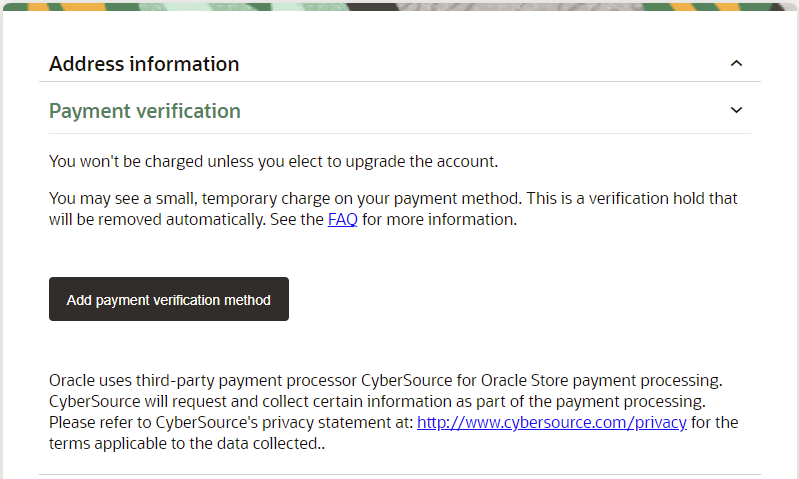Select the Payment verification section heading
The image size is (799, 479).
145,111
